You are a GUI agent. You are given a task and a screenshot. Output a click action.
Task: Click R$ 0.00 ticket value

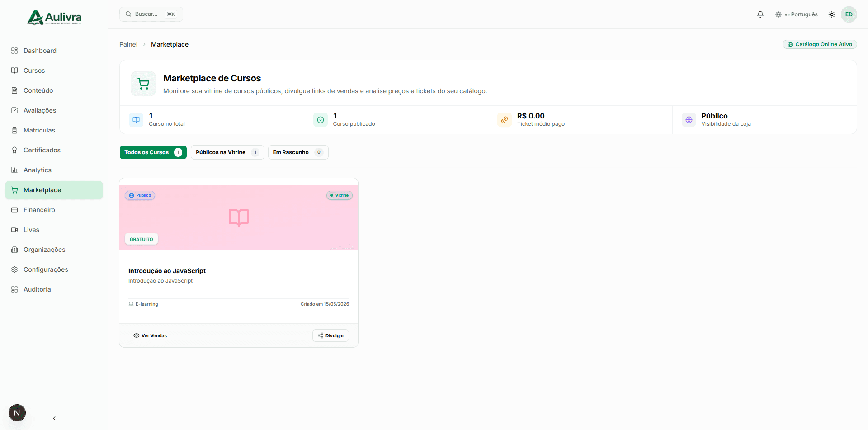[531, 116]
